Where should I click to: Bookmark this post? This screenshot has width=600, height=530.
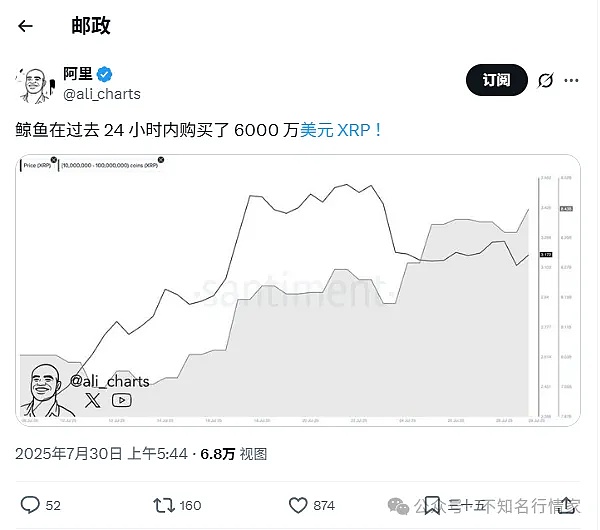432,505
